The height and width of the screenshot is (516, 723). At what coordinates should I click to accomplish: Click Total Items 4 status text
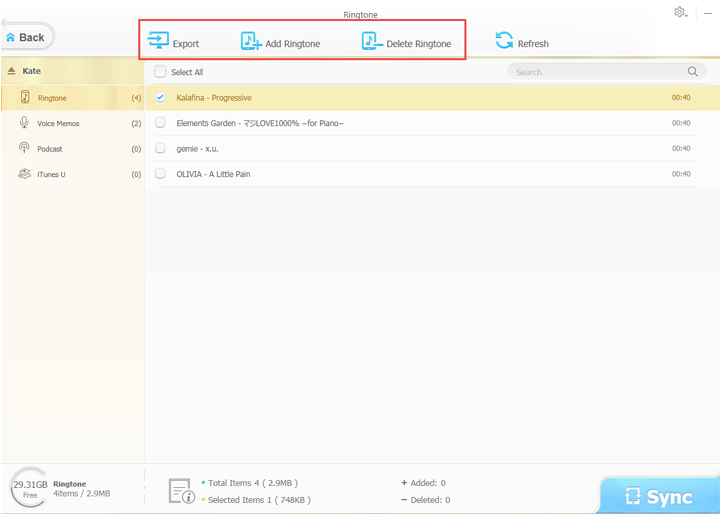click(x=253, y=483)
